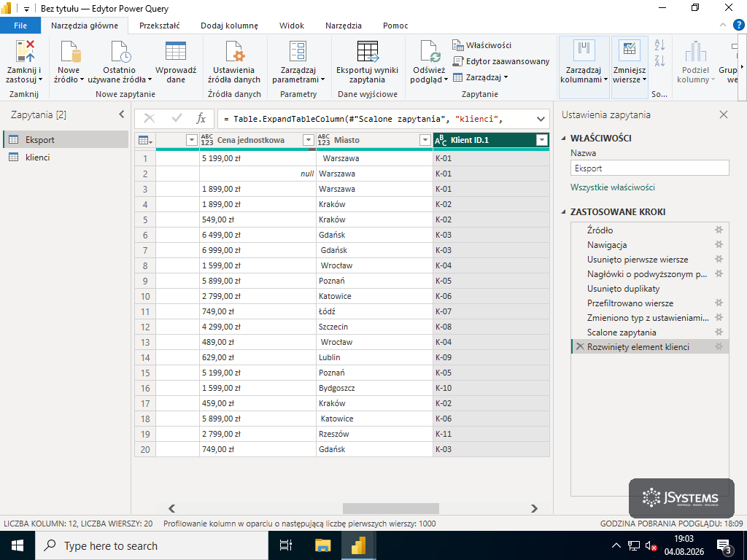This screenshot has width=747, height=560.
Task: Click Windows Start button
Action: 18,545
